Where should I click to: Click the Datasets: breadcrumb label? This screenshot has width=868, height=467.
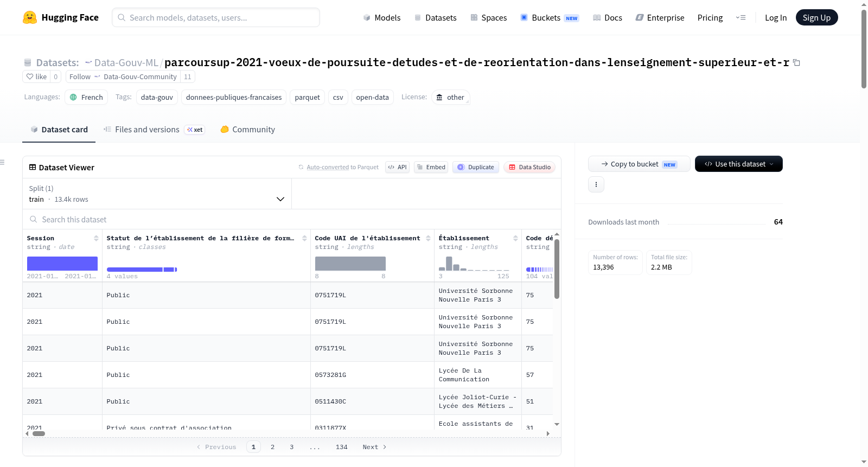coord(58,62)
